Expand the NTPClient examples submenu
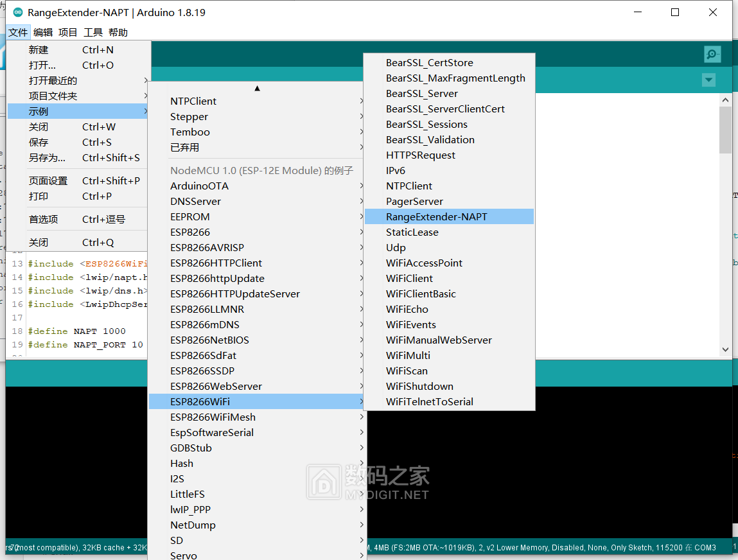This screenshot has width=738, height=560. point(257,101)
